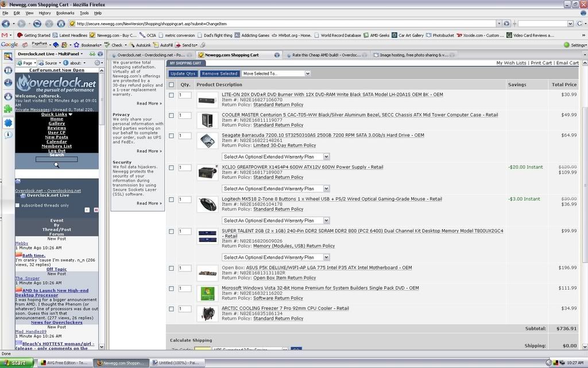Expand the SUPER TALENT memory warranty dropdown
588x368 pixels.
point(276,257)
